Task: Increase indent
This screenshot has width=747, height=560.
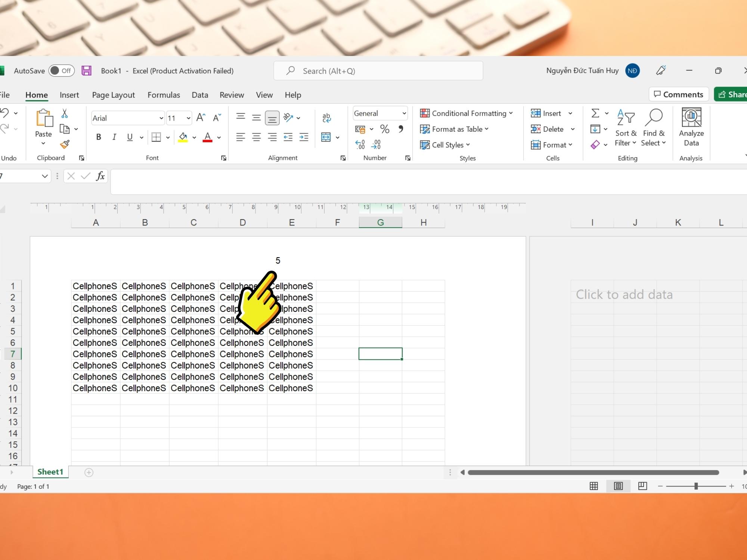Action: (304, 137)
